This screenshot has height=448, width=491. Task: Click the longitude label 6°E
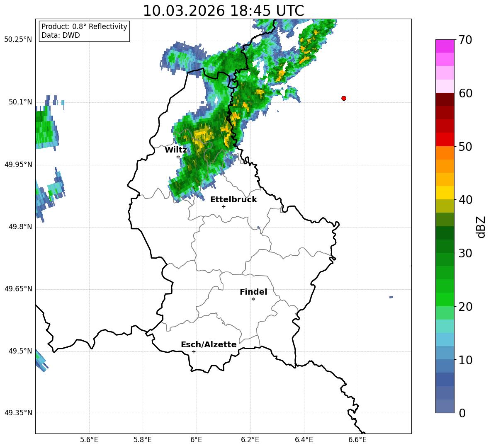coord(196,440)
